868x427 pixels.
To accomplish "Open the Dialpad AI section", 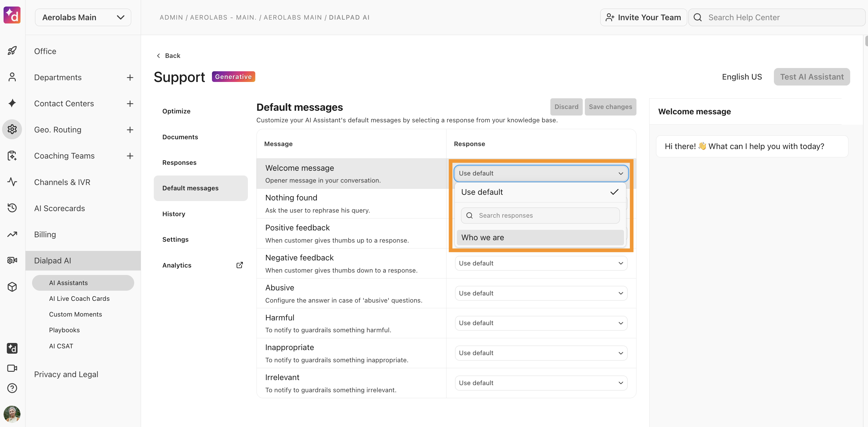I will click(83, 260).
